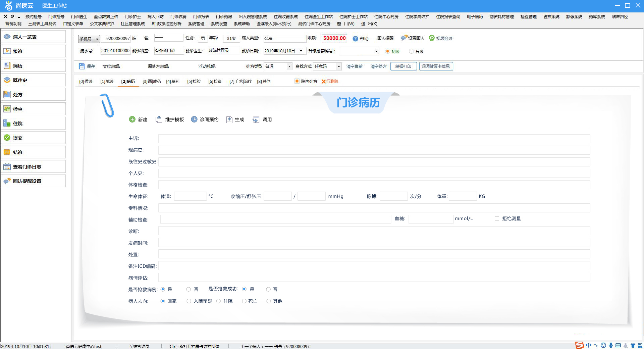Open 维护模板 clipboard icon
Viewport: 644px width, 349px height.
(x=159, y=119)
